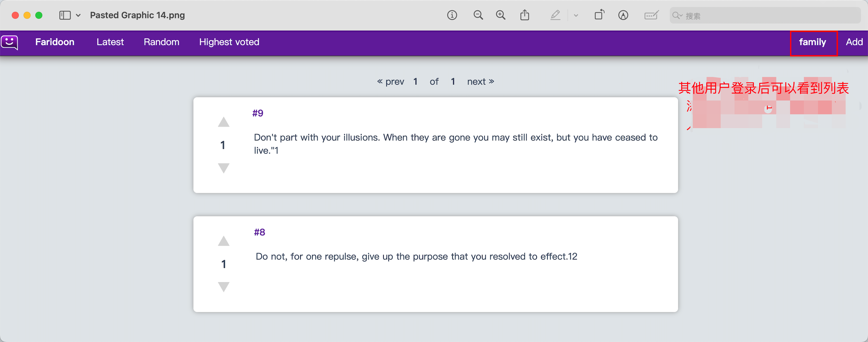Zoom in the image
This screenshot has width=868, height=342.
[x=501, y=15]
